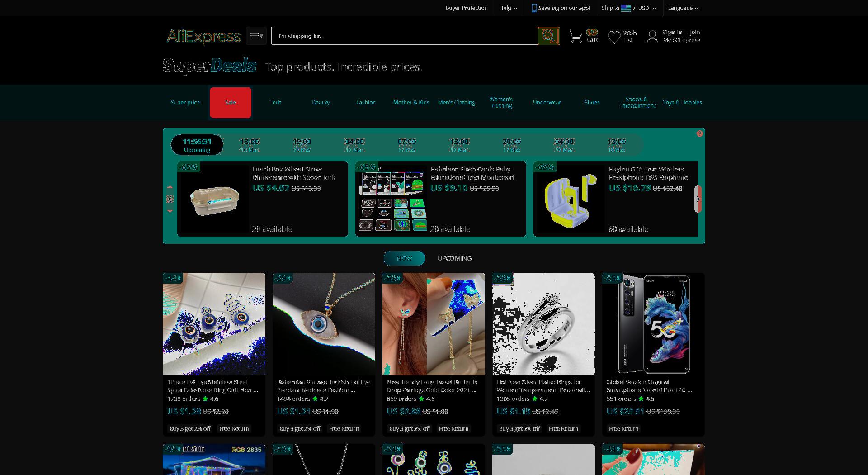Click the previous arrow of the deals carousel

pyautogui.click(x=170, y=199)
